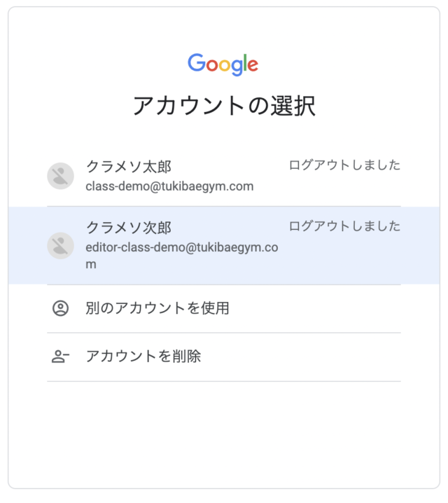Click the yellow letter o of Google
448x503 pixels.
click(225, 65)
